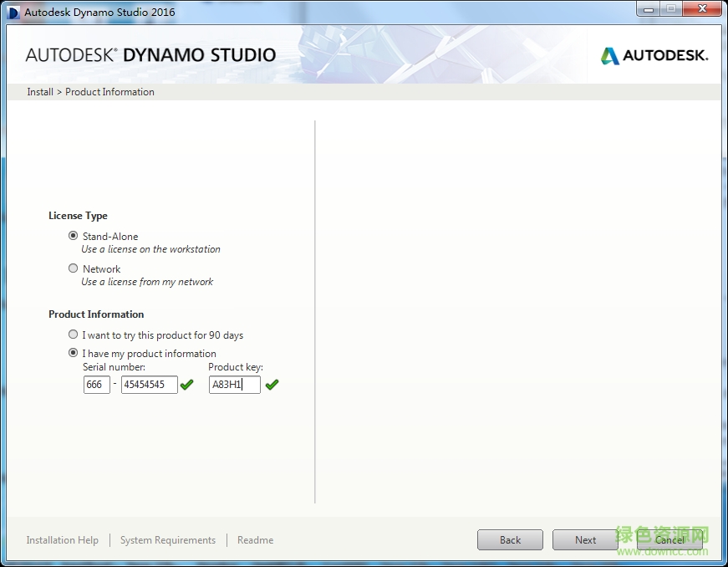The height and width of the screenshot is (567, 728).
Task: Cancel the installation
Action: 670,539
